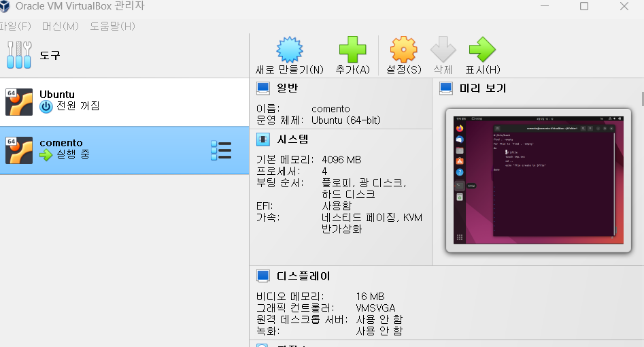Click the New (새로 만들기) toolbar icon
The width and height of the screenshot is (644, 347).
290,50
